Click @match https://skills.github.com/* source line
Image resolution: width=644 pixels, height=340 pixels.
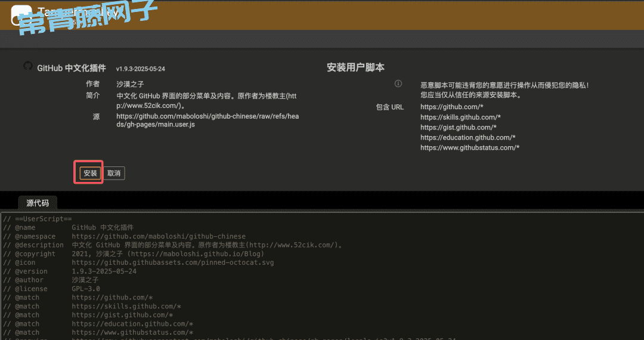click(92, 307)
